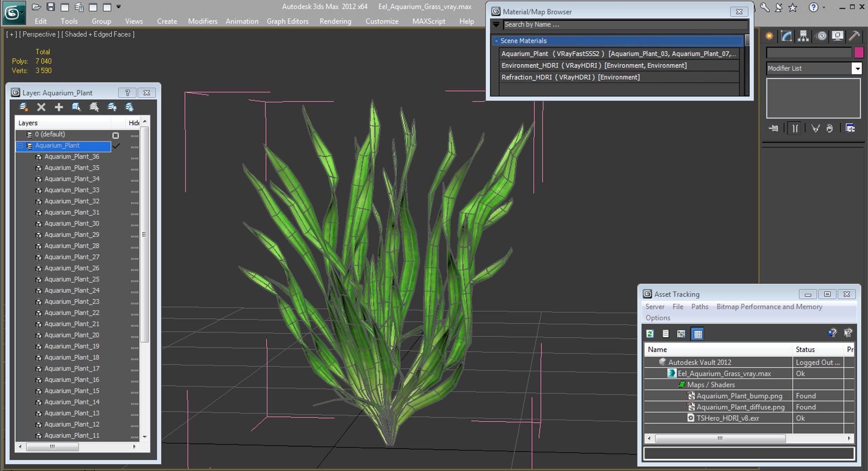
Task: Open the Display command panel tab
Action: pyautogui.click(x=838, y=36)
